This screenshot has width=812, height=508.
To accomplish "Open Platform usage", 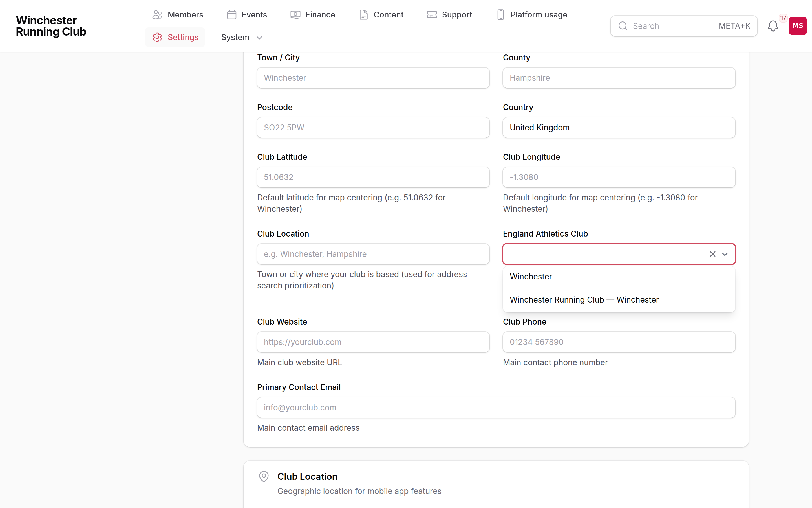I will pos(531,15).
